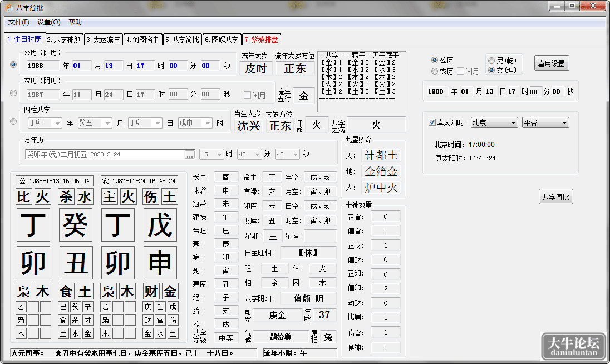Viewport: 610px width, 364px height.
Task: Select the 7.紫薇排盘 tab
Action: pos(262,40)
